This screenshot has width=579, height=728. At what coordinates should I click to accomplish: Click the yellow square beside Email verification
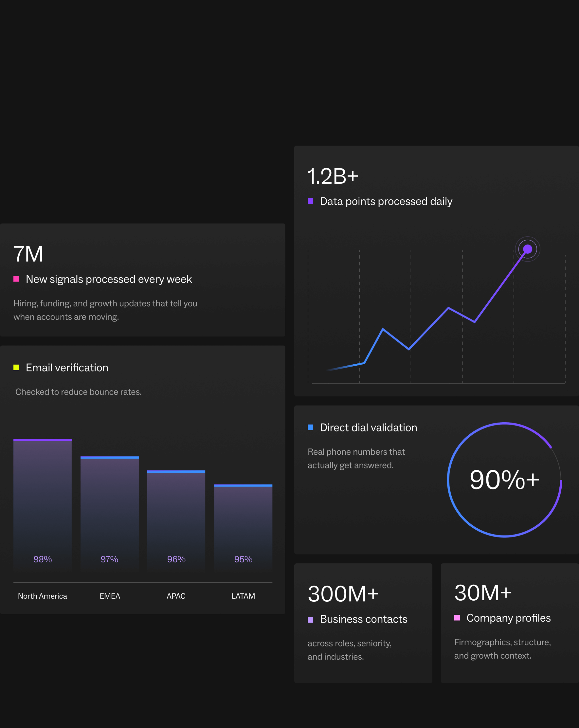click(16, 367)
